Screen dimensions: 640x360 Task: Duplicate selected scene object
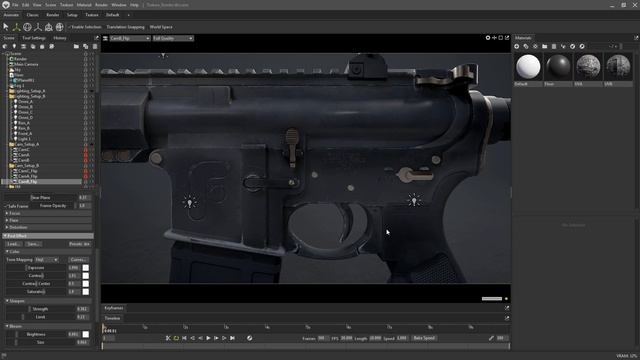point(85,47)
